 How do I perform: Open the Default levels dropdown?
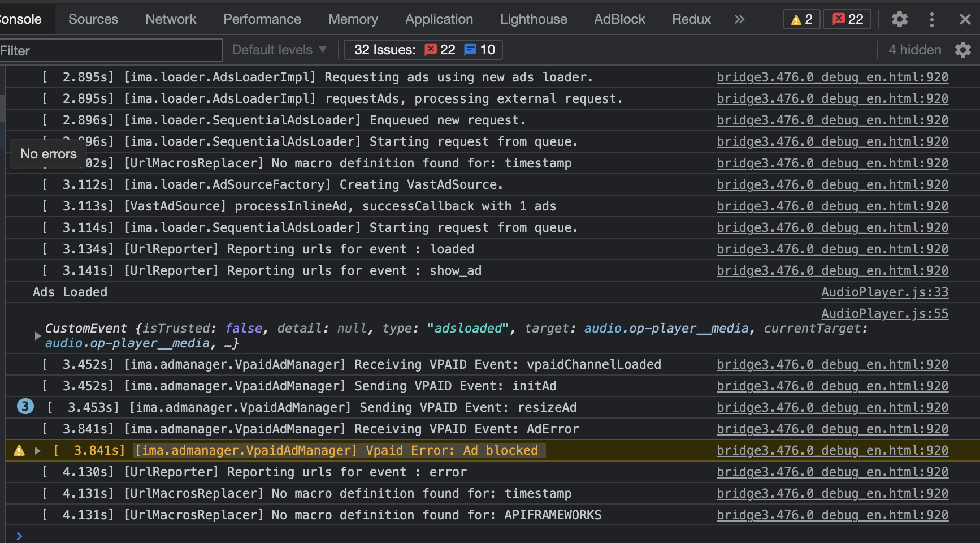point(279,50)
